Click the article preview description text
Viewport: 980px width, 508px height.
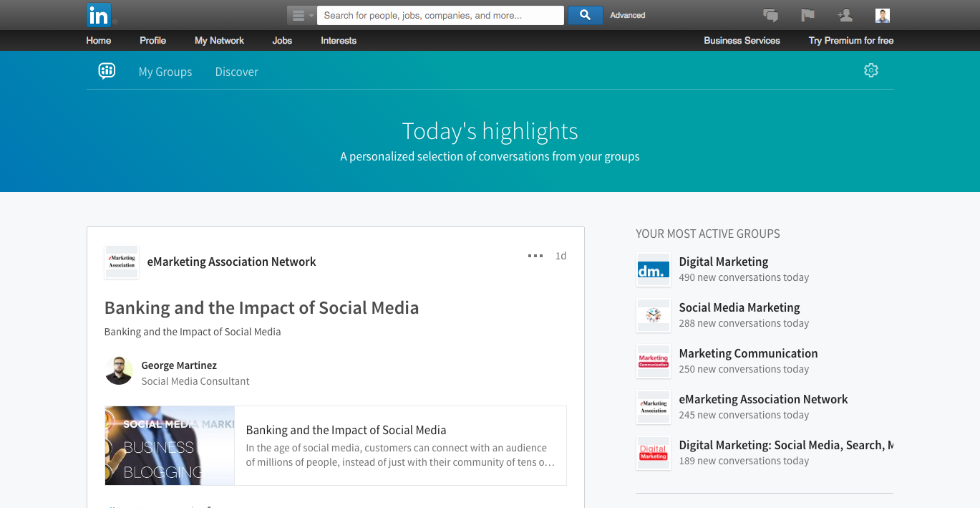pyautogui.click(x=401, y=455)
